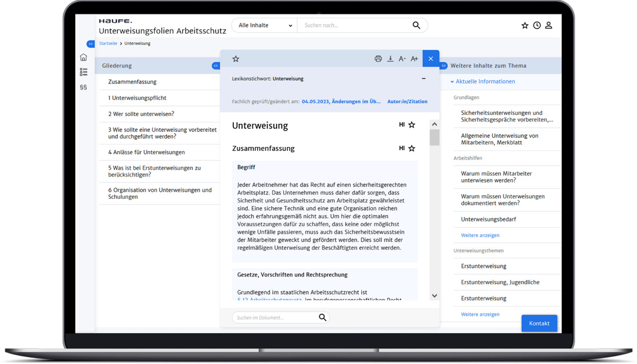Click the document vertical scrollbar thumb
Screen dimensions: 637x364
(434, 137)
